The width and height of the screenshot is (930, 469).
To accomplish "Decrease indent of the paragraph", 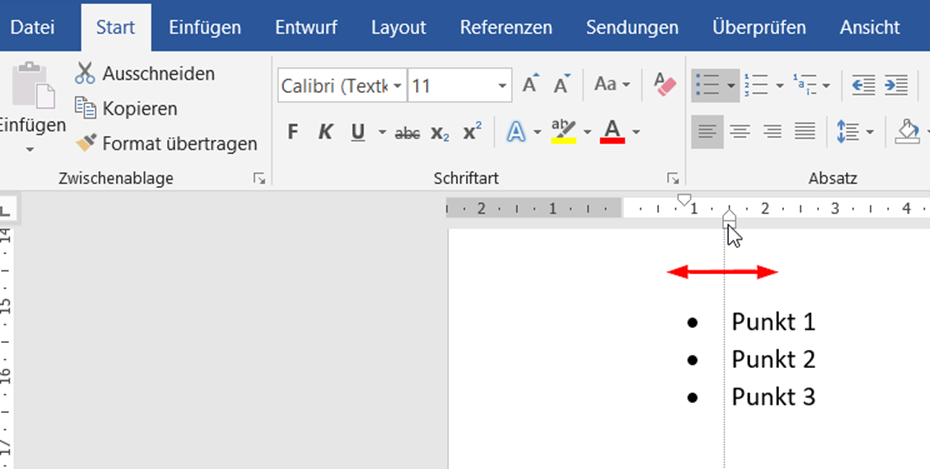I will [863, 85].
